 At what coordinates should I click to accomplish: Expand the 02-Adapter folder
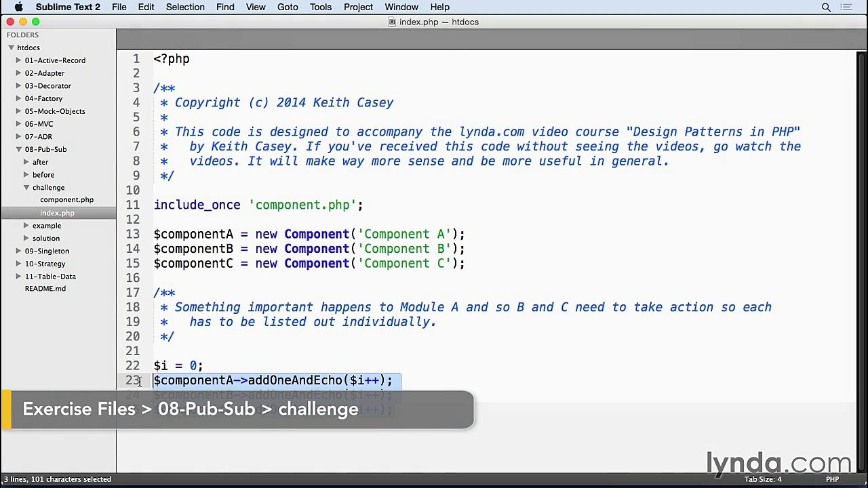click(18, 73)
